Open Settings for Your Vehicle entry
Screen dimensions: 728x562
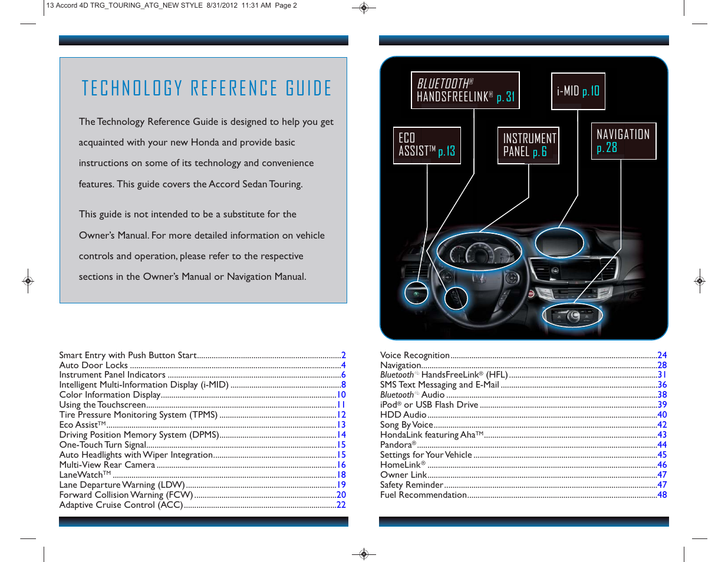(523, 455)
